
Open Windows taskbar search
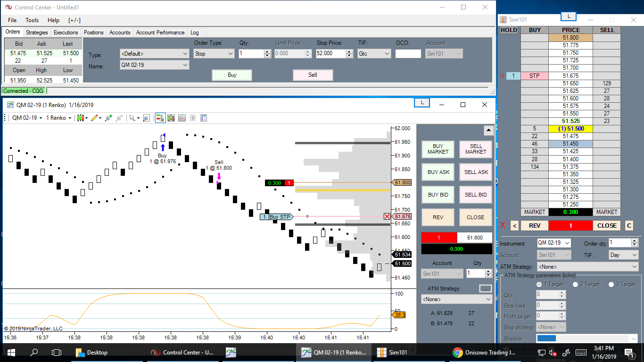pyautogui.click(x=34, y=353)
